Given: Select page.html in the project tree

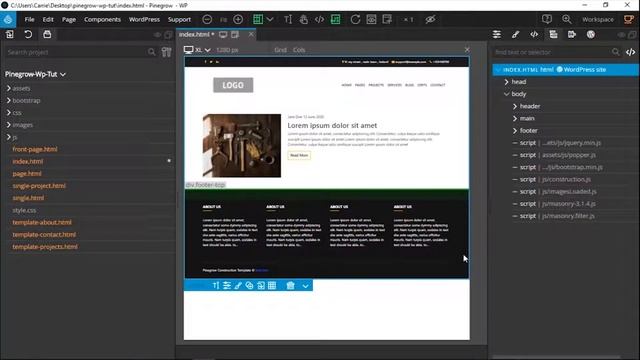Looking at the screenshot, I should 27,173.
